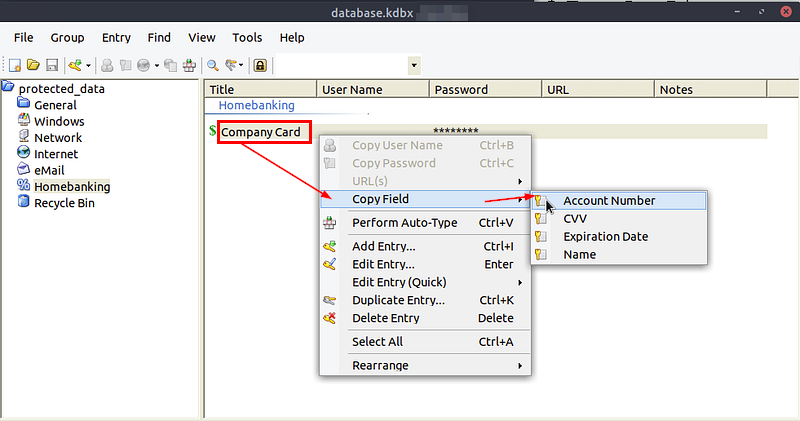Click the Find magnifier toolbar icon
800x421 pixels.
click(x=213, y=65)
